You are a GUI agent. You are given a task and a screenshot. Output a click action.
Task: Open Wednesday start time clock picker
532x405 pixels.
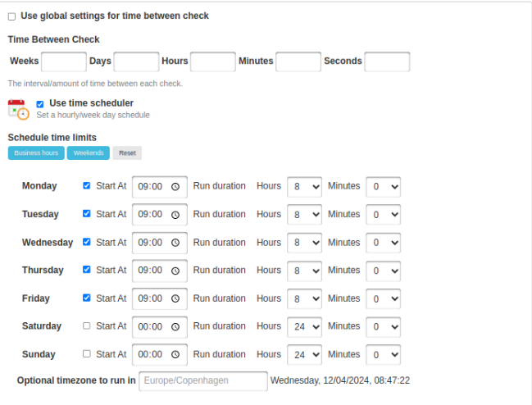pos(175,243)
